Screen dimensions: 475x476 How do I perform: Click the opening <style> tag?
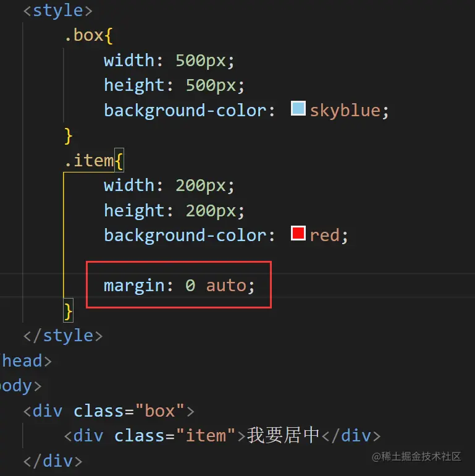coord(57,11)
